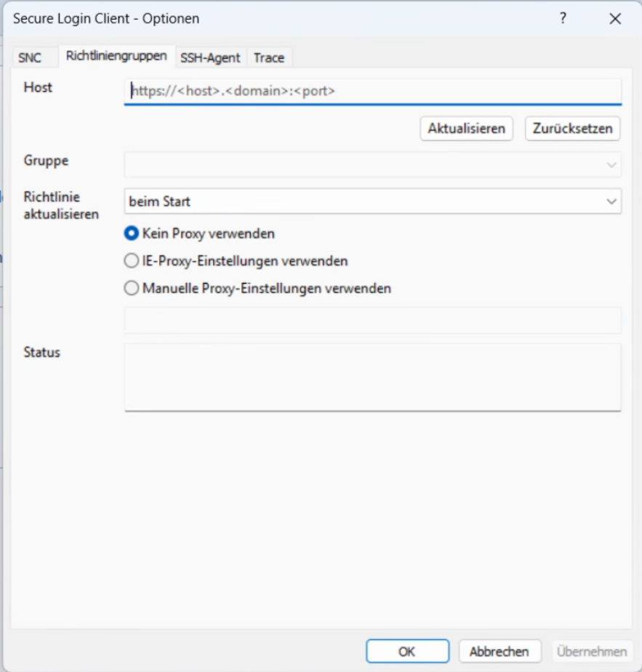This screenshot has width=642, height=672.
Task: Switch to the SNC tab
Action: point(31,57)
